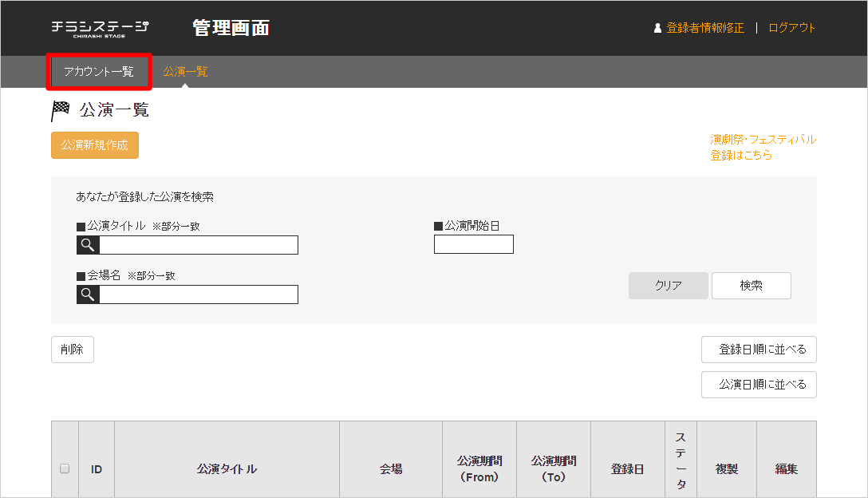Viewport: 868px width, 498px height.
Task: Follow the 演劇祭・フェスティバル登録はこちら link
Action: click(763, 147)
